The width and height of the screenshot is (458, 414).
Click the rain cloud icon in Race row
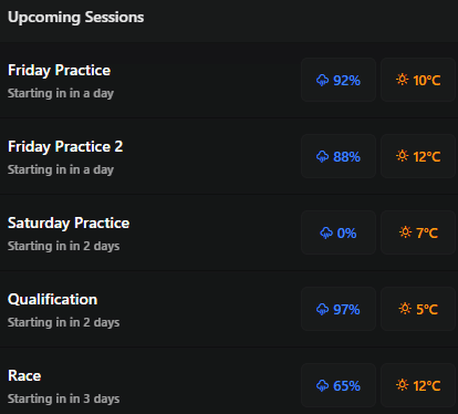(x=322, y=386)
